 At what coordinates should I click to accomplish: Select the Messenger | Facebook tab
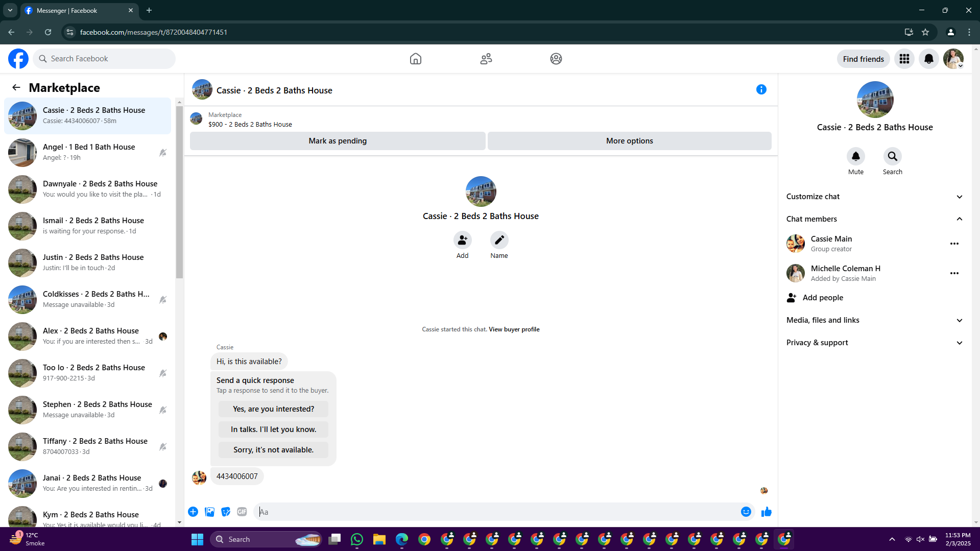click(79, 11)
